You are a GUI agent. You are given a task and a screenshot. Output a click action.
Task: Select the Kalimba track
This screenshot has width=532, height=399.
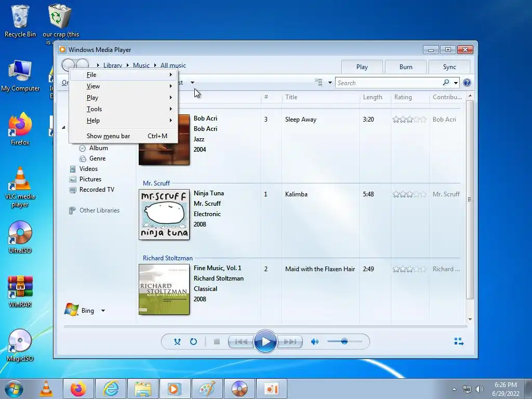pyautogui.click(x=296, y=194)
